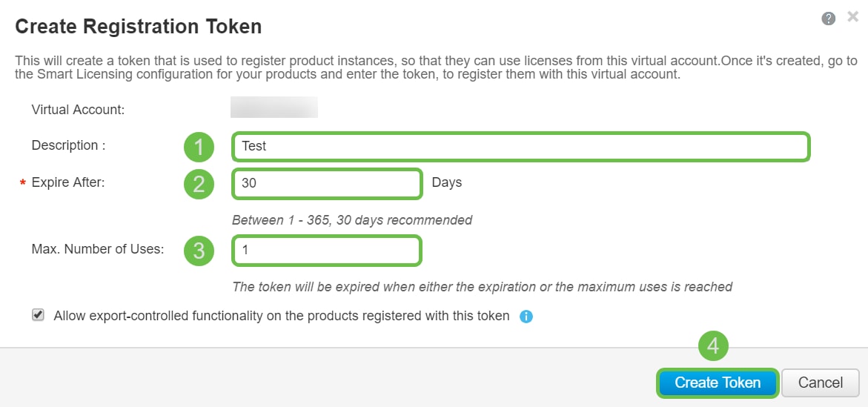Close the Create Registration Token dialog

pyautogui.click(x=852, y=17)
